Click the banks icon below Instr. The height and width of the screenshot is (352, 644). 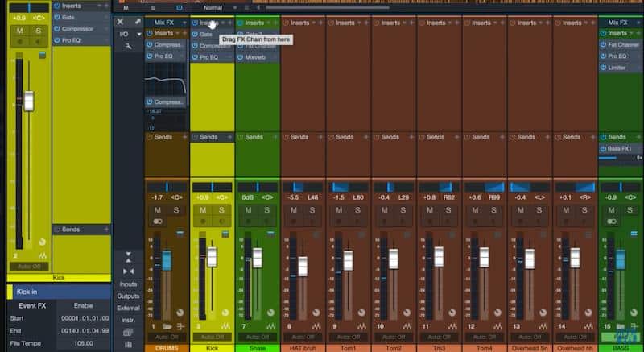(128, 332)
